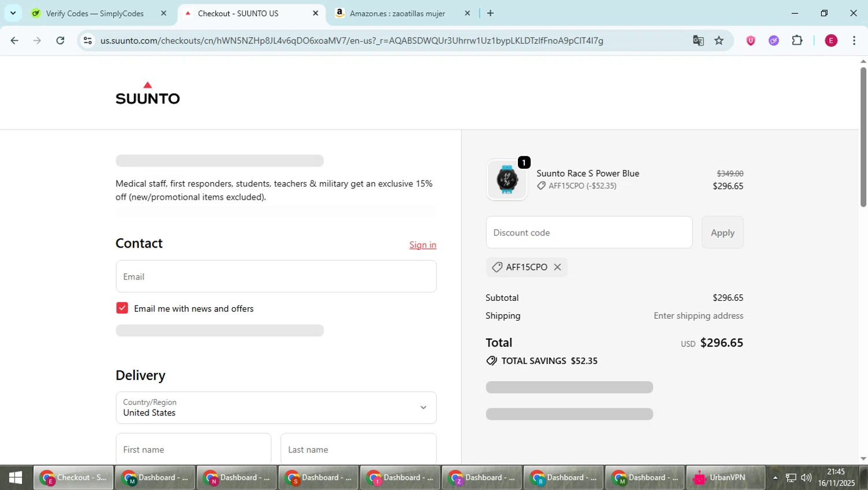The width and height of the screenshot is (868, 490).
Task: Open the volume control tray icon
Action: [x=806, y=478]
